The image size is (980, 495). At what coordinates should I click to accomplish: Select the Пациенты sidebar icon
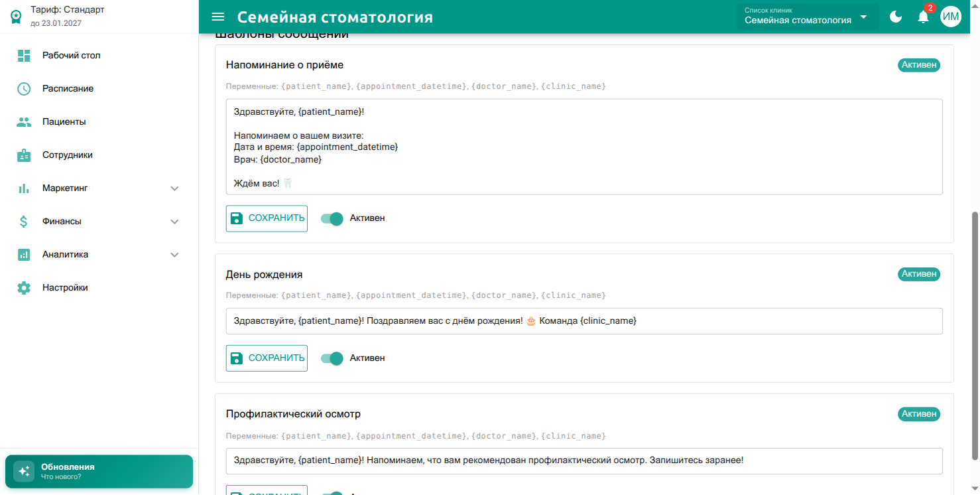(x=24, y=121)
